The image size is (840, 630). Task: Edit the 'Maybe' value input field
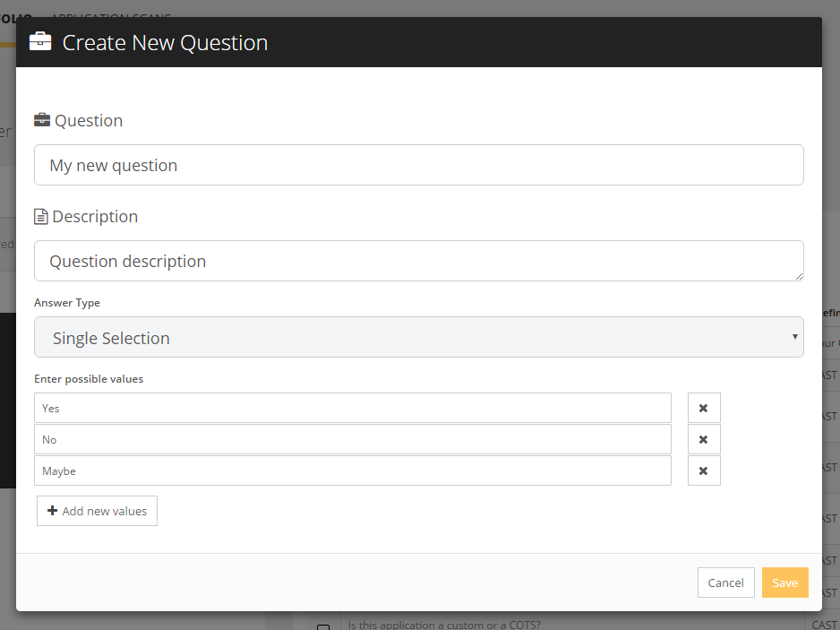click(x=352, y=470)
